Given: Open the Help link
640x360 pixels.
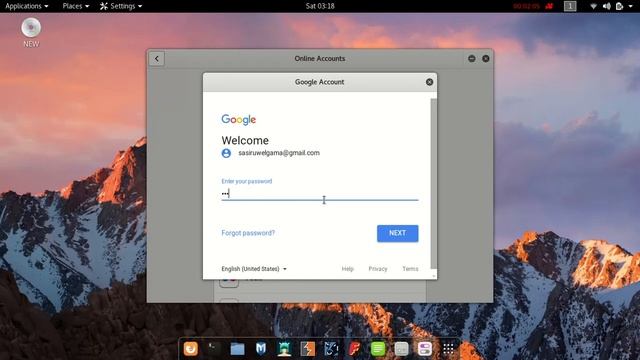Looking at the screenshot, I should coord(347,269).
